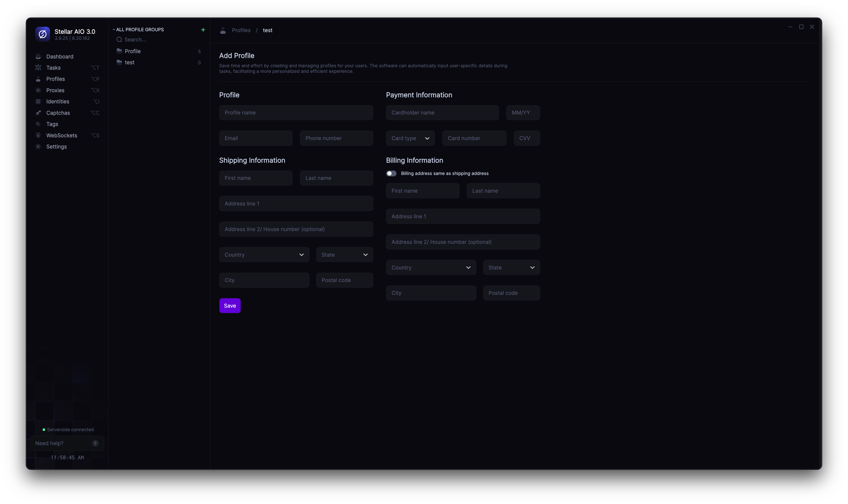The height and width of the screenshot is (504, 848).
Task: Enable billing address same as shipping toggle
Action: point(391,174)
